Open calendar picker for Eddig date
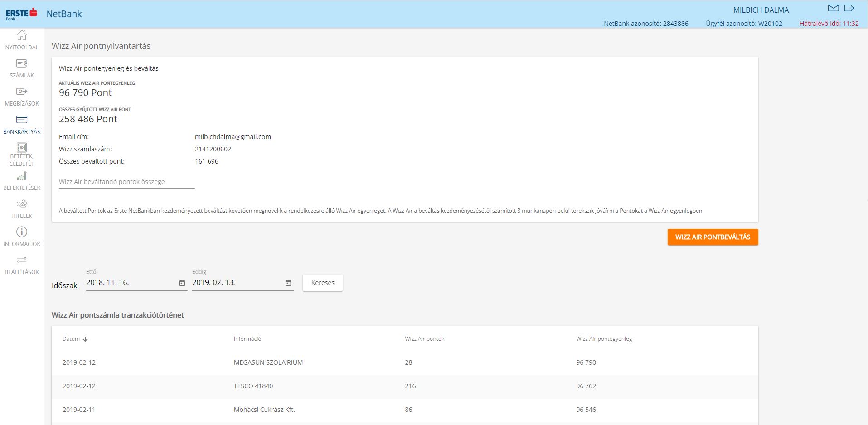Viewport: 868px width, 425px height. pyautogui.click(x=288, y=283)
